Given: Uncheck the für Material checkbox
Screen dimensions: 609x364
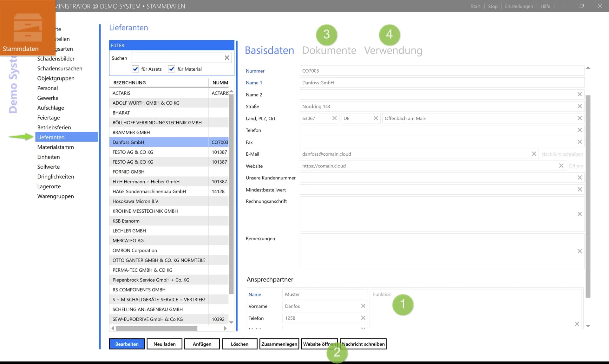Looking at the screenshot, I should point(172,69).
